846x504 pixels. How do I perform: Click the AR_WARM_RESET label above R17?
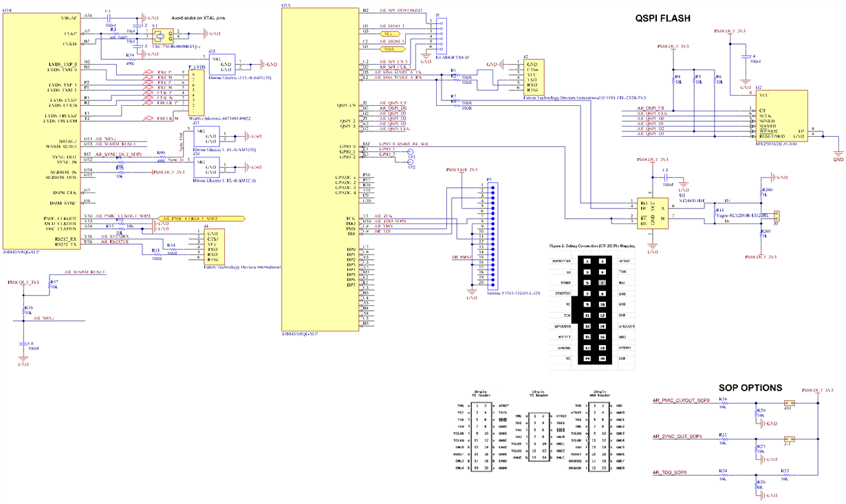[x=84, y=272]
